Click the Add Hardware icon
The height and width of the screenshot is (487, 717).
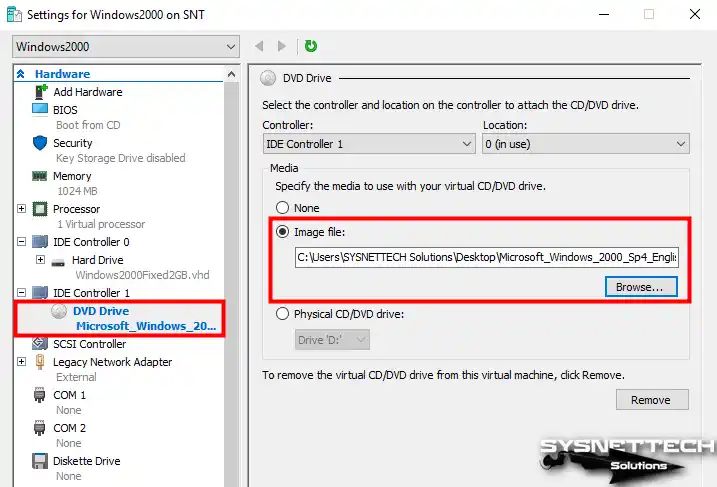pyautogui.click(x=41, y=92)
